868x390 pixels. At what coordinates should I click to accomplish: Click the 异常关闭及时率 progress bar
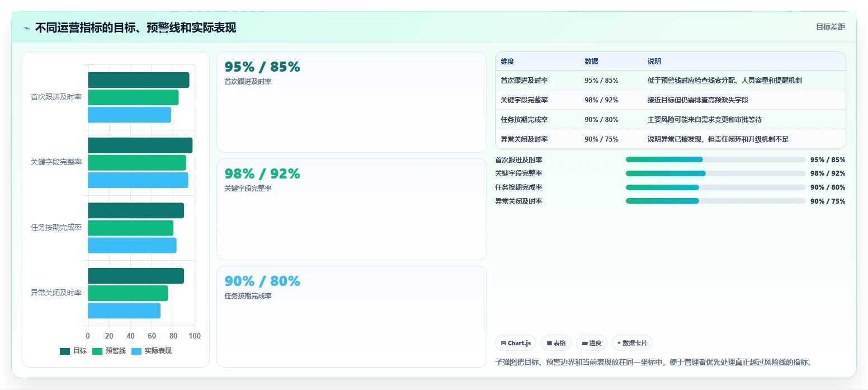pos(716,201)
